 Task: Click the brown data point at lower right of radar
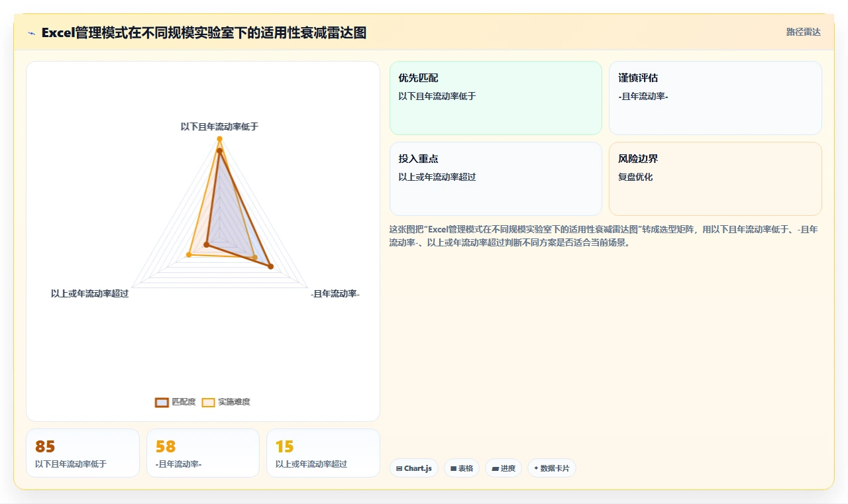270,267
